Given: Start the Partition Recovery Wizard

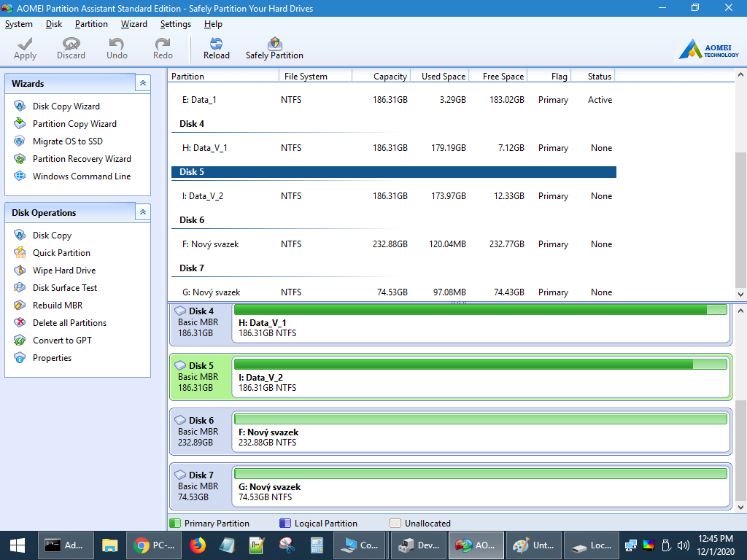Looking at the screenshot, I should [81, 159].
